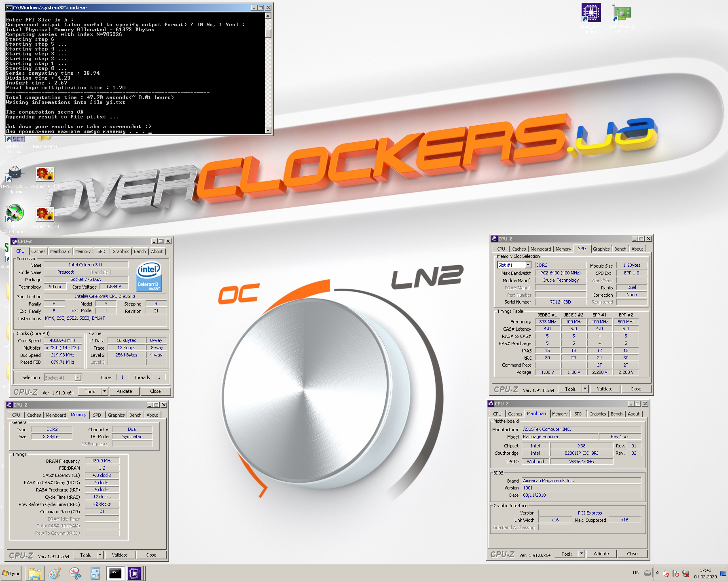The height and width of the screenshot is (582, 728).
Task: Click the muted volume tray icon
Action: (x=666, y=573)
